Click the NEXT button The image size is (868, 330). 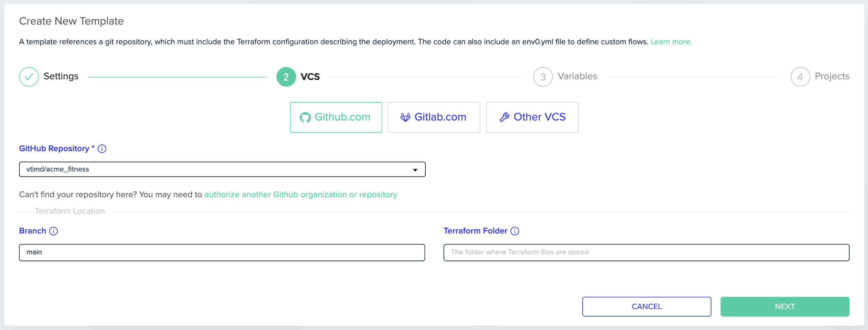pos(785,306)
